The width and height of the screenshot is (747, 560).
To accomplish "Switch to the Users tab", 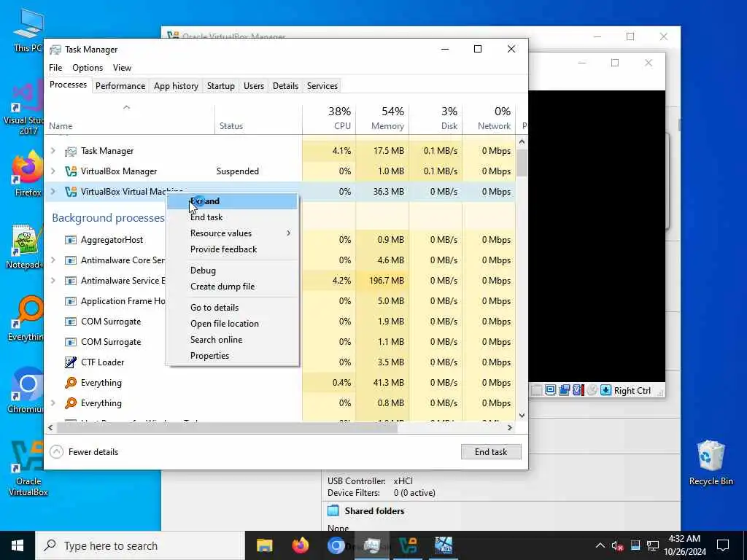I will 253,86.
